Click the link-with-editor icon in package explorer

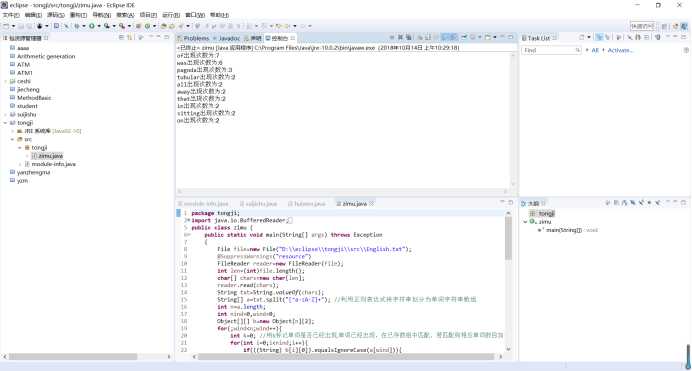[x=130, y=38]
